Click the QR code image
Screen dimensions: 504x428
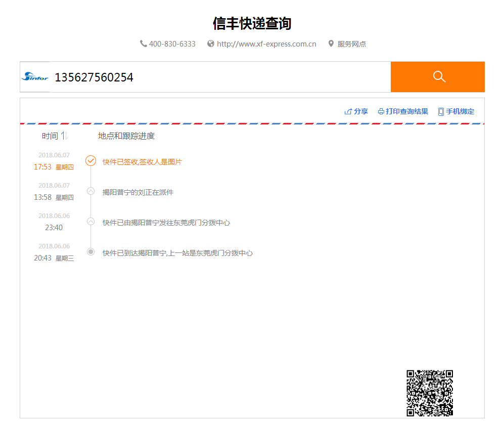(x=430, y=393)
